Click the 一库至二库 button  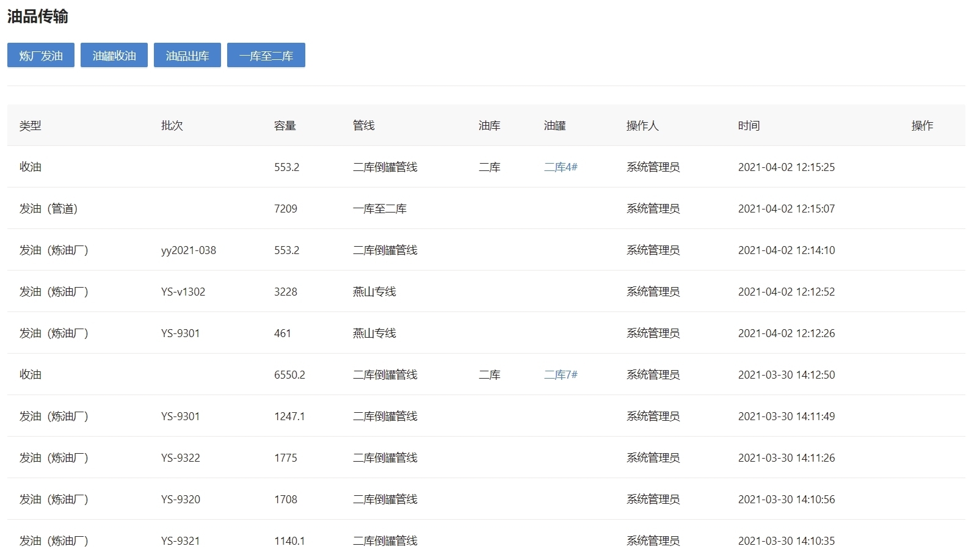point(266,56)
